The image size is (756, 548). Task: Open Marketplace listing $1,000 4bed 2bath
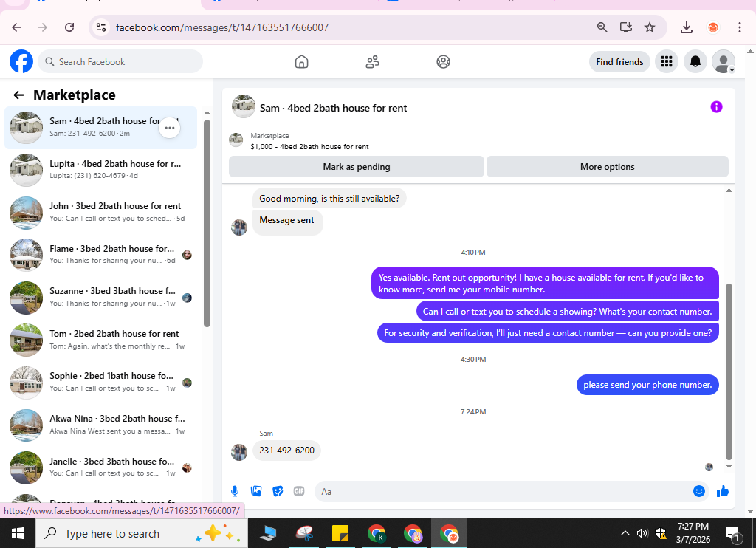309,147
